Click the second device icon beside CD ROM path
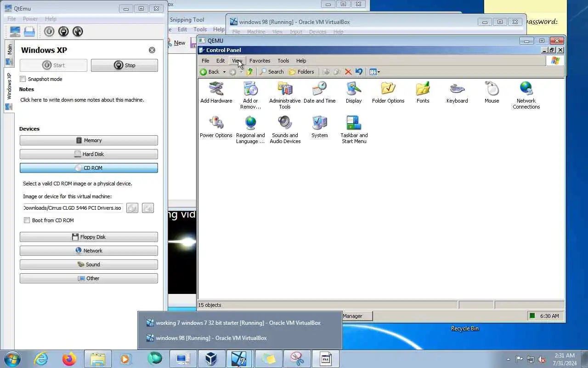 point(148,208)
